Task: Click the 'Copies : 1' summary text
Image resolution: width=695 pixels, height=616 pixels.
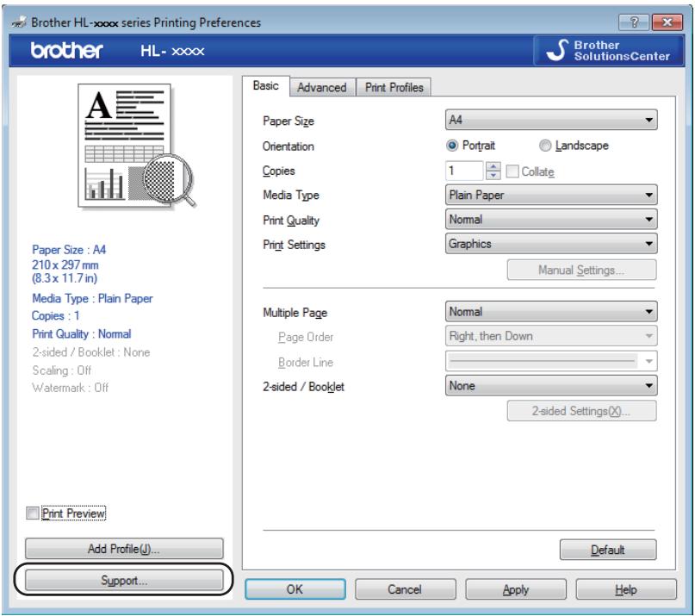Action: pyautogui.click(x=55, y=316)
